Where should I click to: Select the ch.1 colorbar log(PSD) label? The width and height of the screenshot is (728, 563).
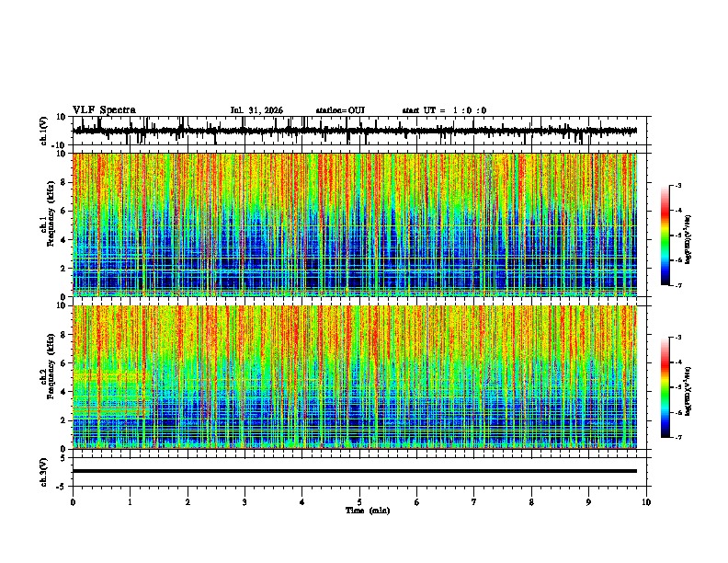tap(688, 239)
